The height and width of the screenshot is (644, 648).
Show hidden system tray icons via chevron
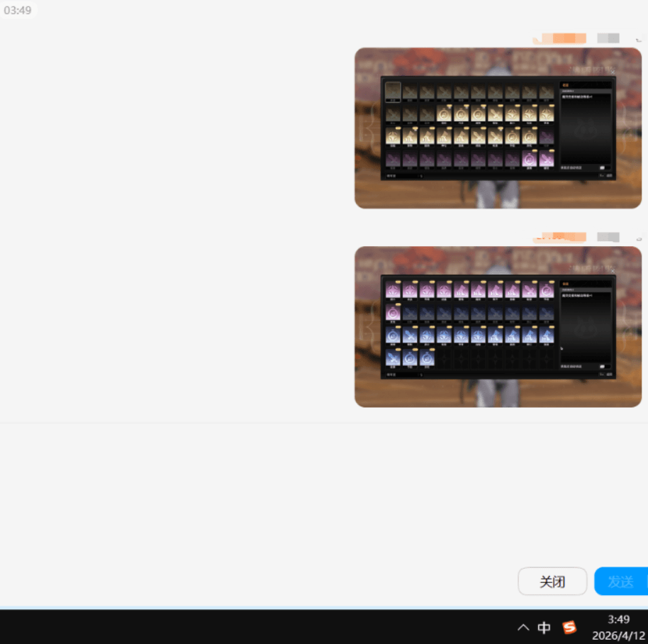coord(523,627)
